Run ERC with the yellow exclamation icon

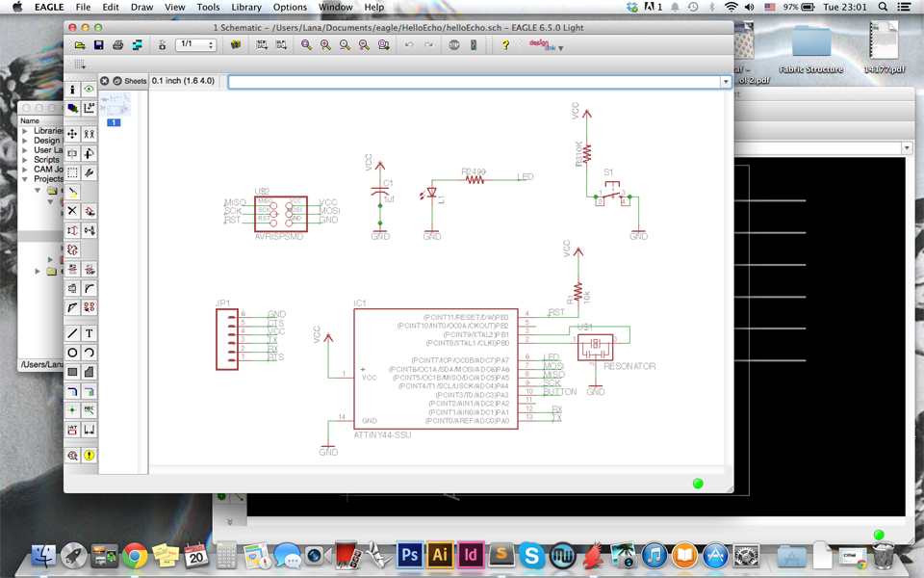click(x=89, y=456)
